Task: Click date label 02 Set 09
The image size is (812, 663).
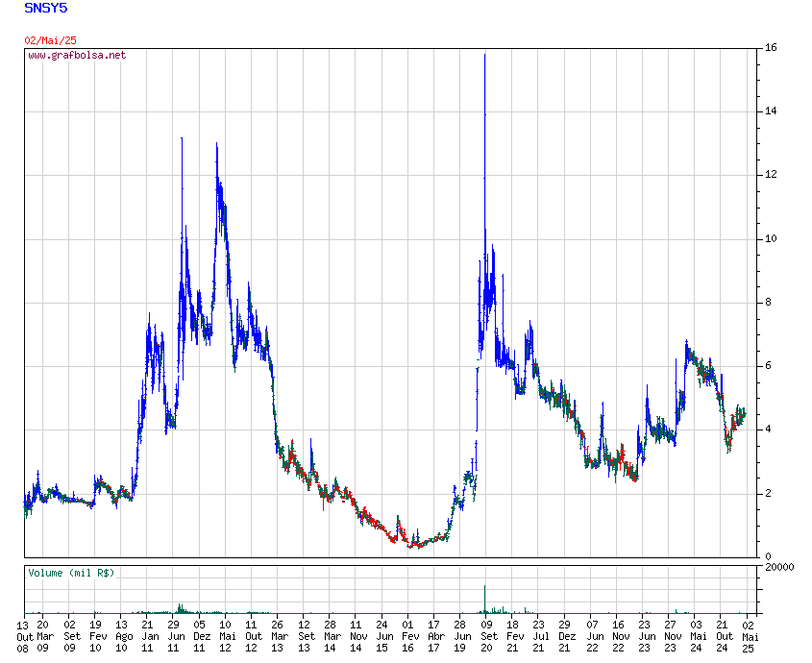Action: (70, 637)
